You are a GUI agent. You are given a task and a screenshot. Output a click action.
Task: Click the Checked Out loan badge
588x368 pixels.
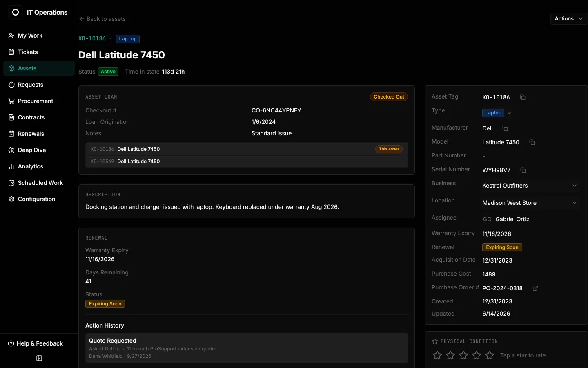[x=389, y=97]
